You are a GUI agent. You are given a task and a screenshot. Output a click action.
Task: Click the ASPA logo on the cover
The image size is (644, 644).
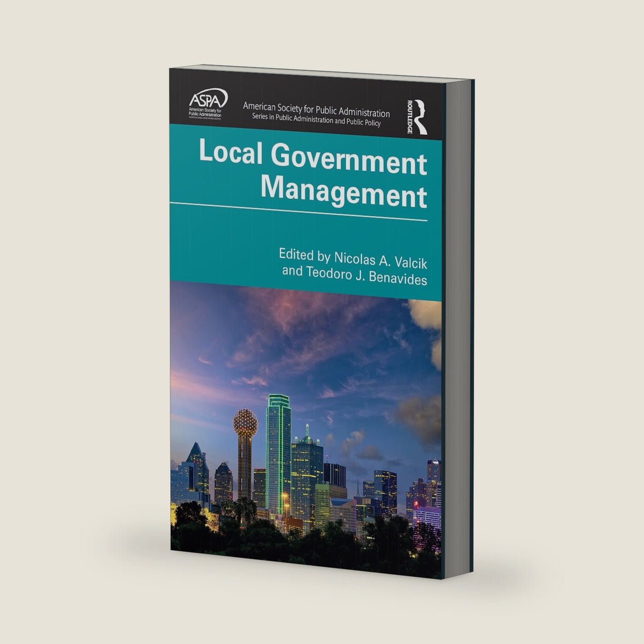[x=208, y=104]
